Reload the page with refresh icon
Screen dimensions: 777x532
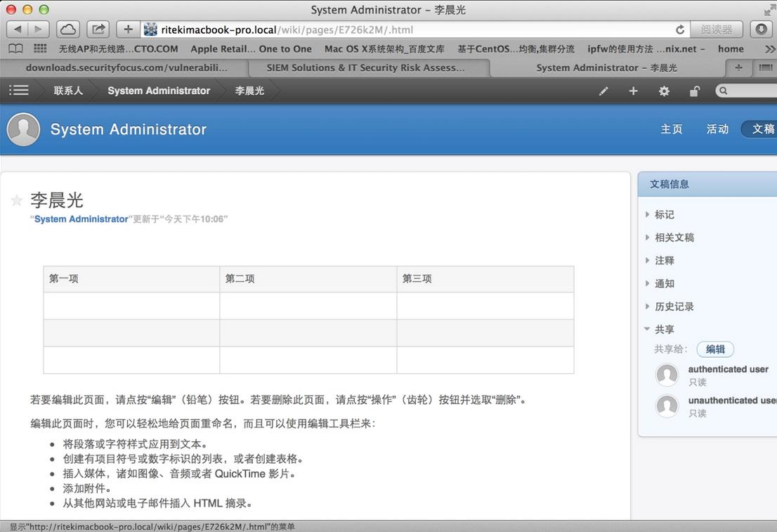[x=679, y=30]
